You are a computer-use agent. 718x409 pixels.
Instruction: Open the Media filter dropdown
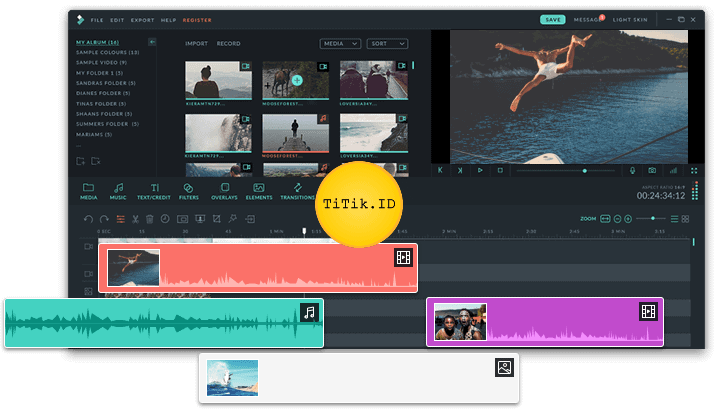click(340, 44)
